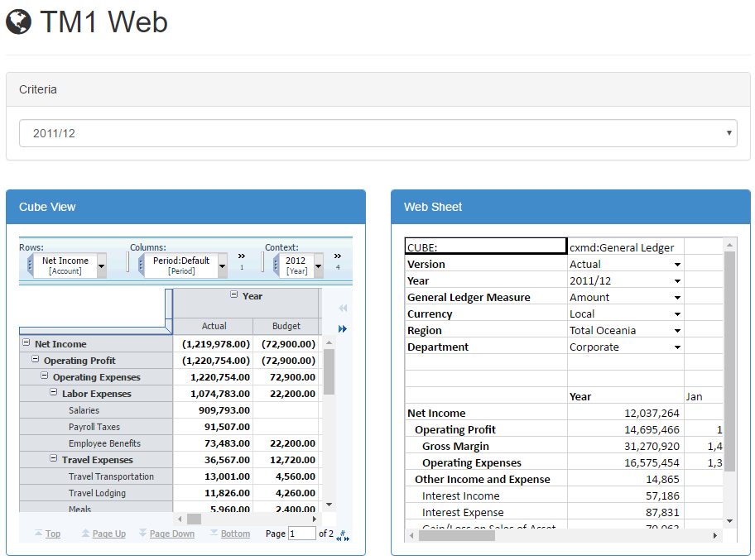Collapse the Year column header
Viewport: 755px width, 560px height.
tap(234, 294)
